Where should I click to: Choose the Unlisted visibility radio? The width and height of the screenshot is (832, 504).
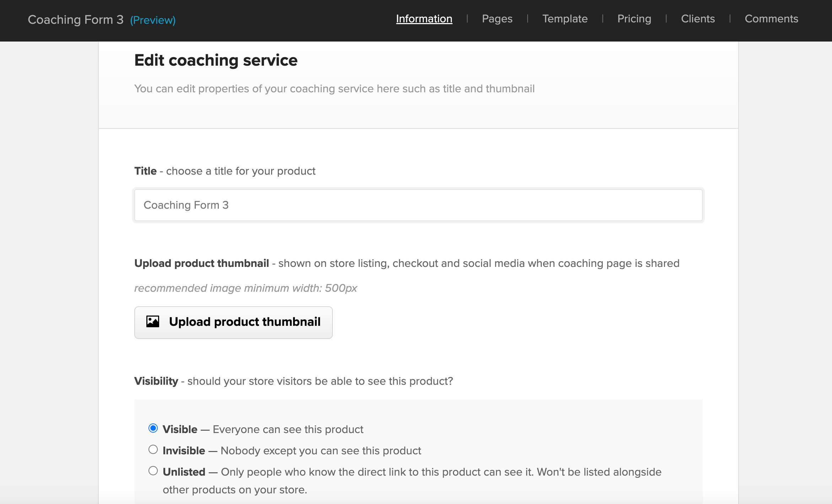[153, 471]
